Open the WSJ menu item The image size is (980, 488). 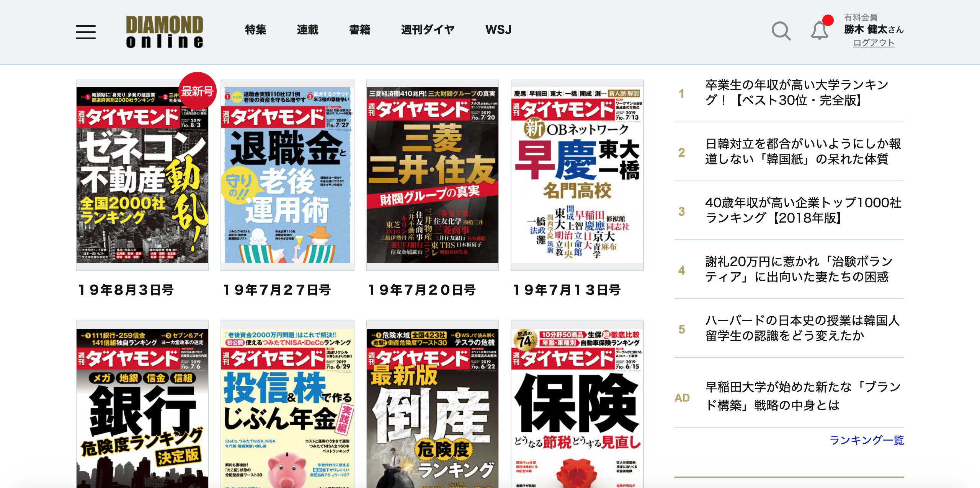[x=498, y=29]
